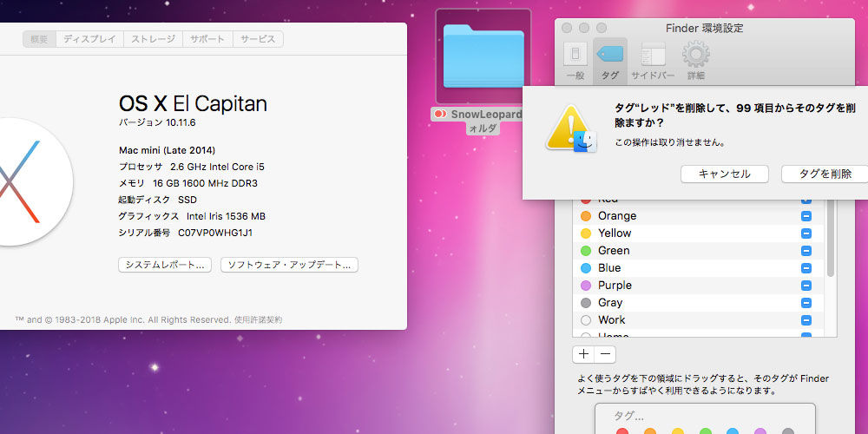The width and height of the screenshot is (868, 434).
Task: Click the empty circle beside Work tag
Action: click(x=586, y=320)
